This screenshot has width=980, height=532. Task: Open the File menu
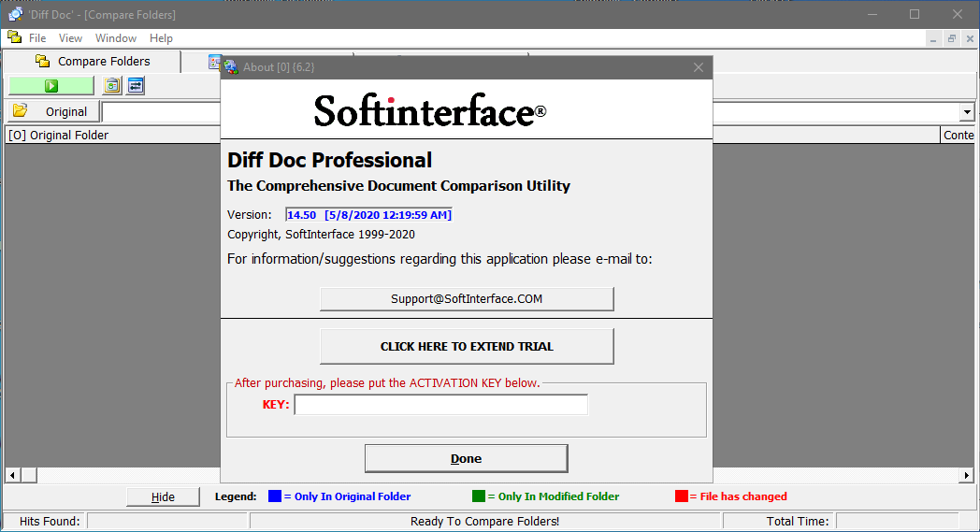point(37,38)
